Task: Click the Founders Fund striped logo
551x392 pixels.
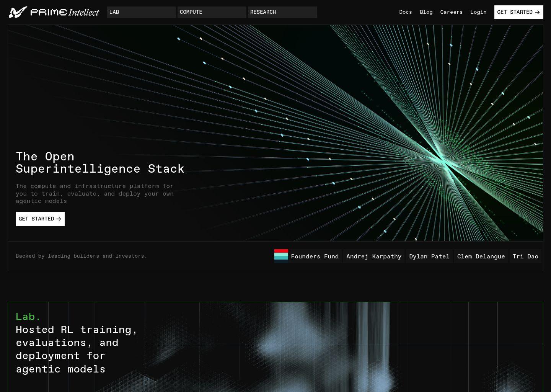Action: [281, 255]
